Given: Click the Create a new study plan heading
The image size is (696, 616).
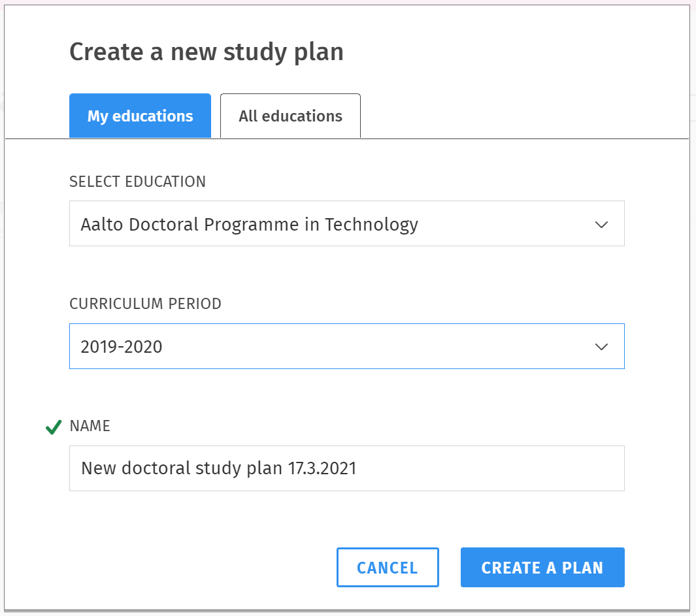Looking at the screenshot, I should coord(206,52).
